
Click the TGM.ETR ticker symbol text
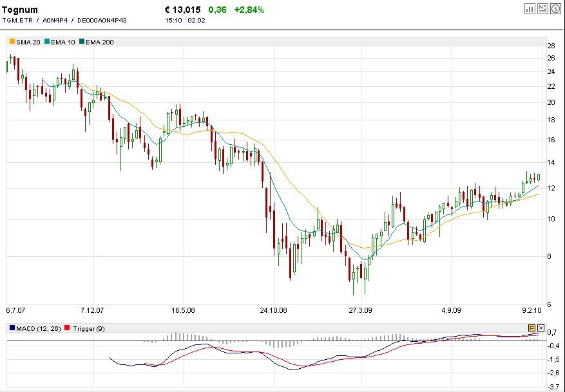pyautogui.click(x=18, y=20)
